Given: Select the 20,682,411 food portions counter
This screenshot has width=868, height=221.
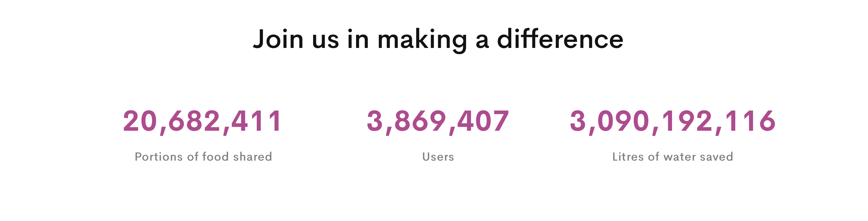Looking at the screenshot, I should click(x=203, y=122).
